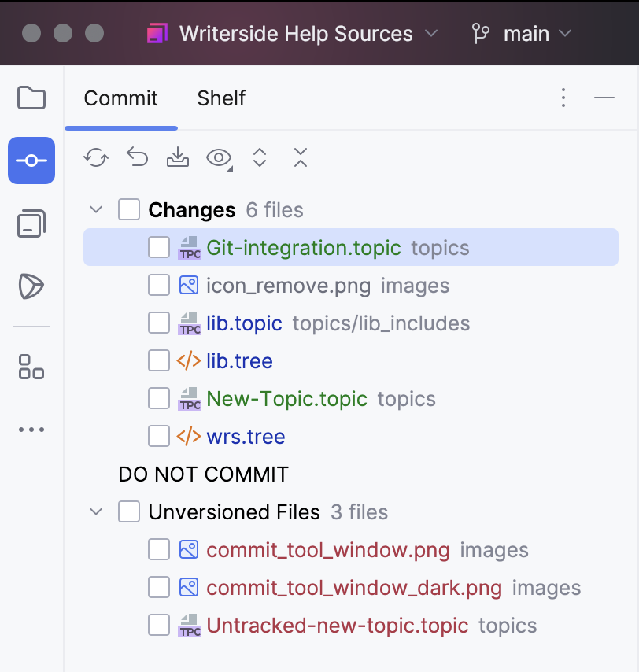The image size is (639, 672).
Task: Check Untracked-new-topic.topic for commit
Action: [x=158, y=625]
